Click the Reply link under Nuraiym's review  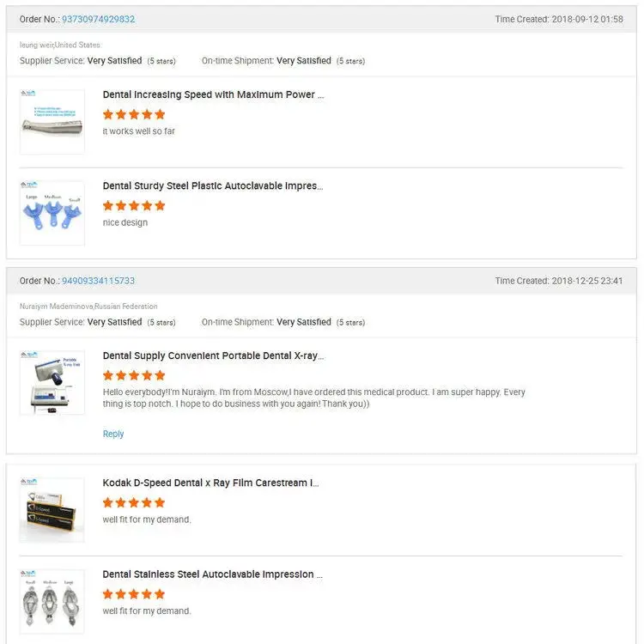113,434
